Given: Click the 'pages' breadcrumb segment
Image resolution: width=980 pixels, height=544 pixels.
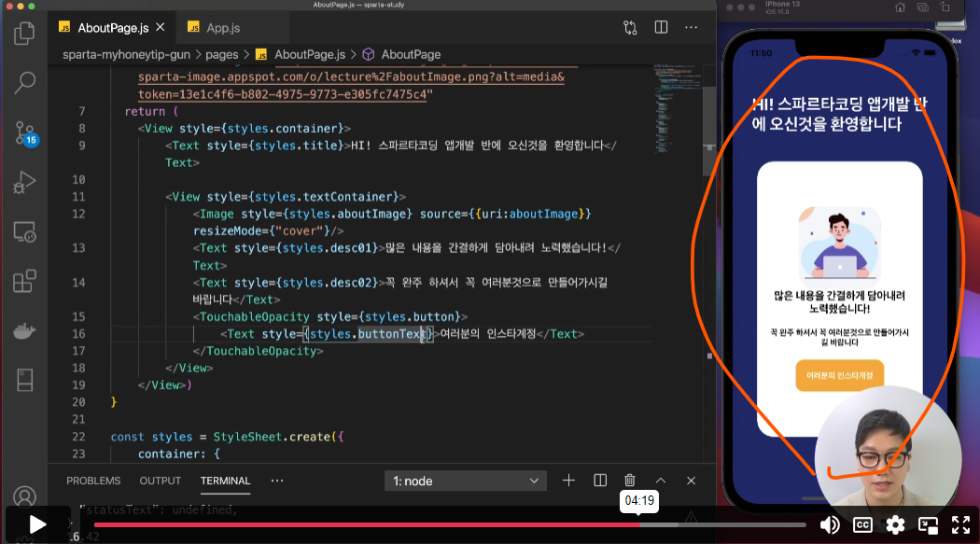Looking at the screenshot, I should [x=222, y=54].
